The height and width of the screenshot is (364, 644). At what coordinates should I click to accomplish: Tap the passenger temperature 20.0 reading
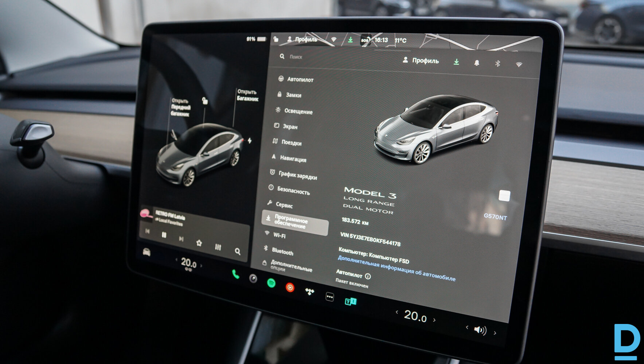click(x=415, y=316)
